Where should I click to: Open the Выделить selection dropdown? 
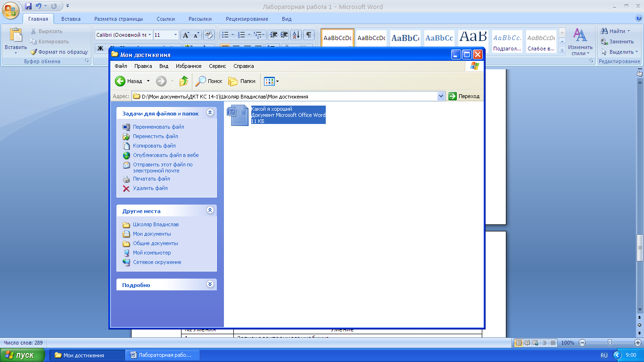tap(619, 52)
